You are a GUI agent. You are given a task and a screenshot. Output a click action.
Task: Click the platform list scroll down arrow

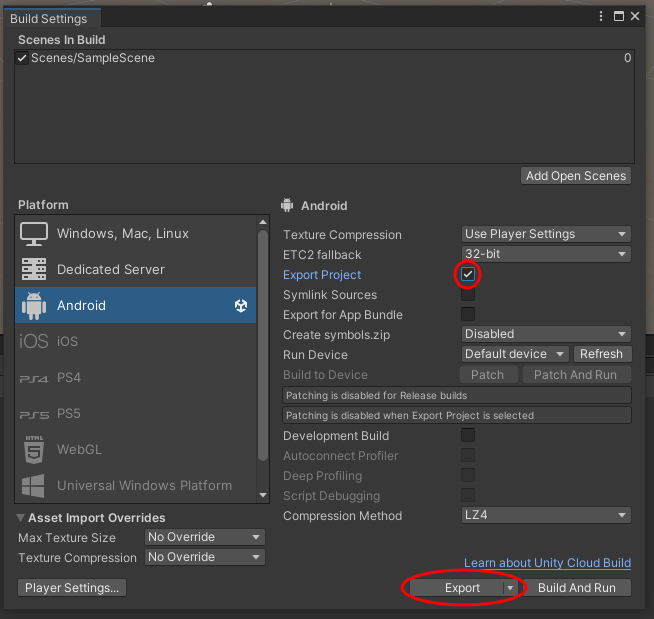coord(263,496)
